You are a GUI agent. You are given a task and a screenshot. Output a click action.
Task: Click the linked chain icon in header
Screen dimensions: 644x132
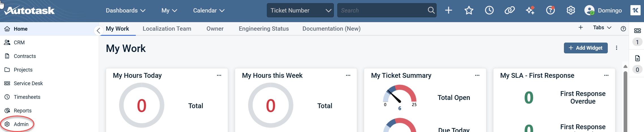point(510,11)
